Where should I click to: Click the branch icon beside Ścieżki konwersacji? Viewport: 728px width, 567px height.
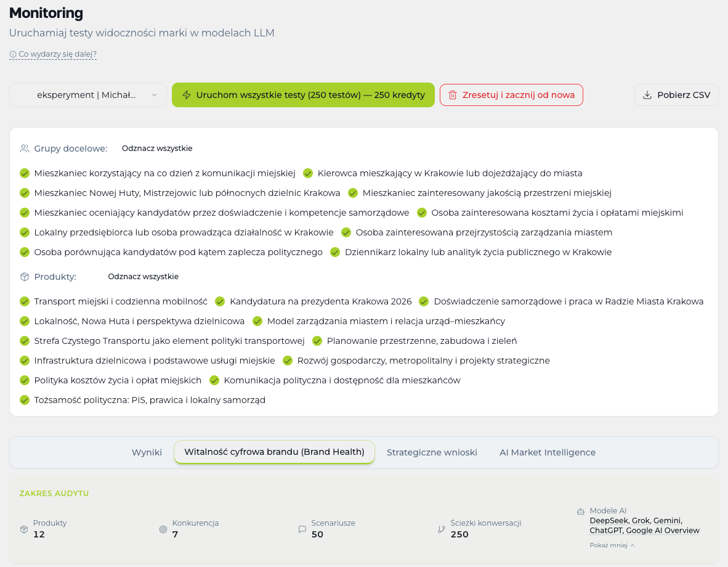(441, 529)
